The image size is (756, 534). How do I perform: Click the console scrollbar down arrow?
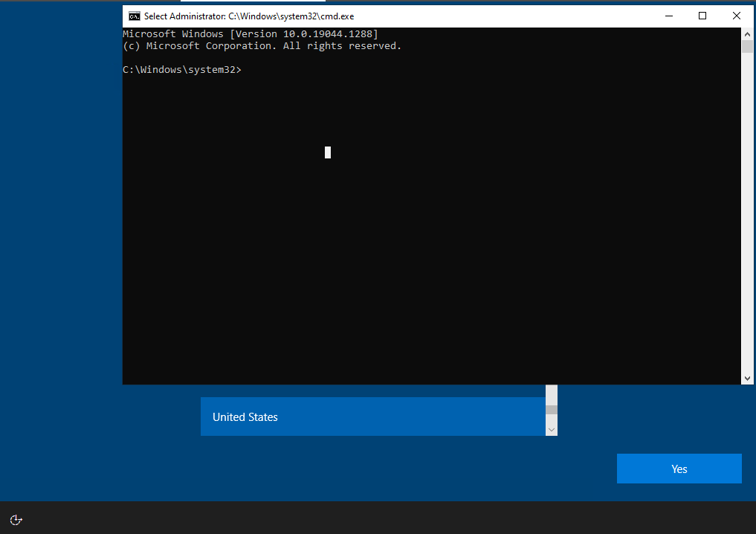[747, 379]
